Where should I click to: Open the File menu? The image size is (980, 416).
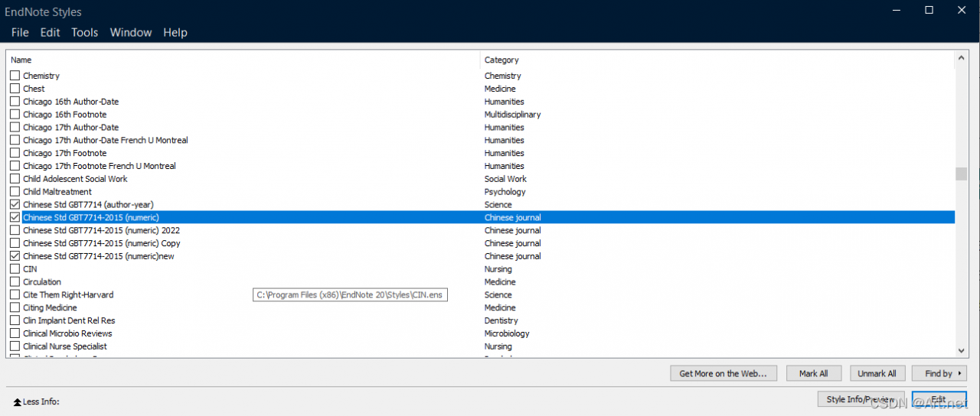20,32
